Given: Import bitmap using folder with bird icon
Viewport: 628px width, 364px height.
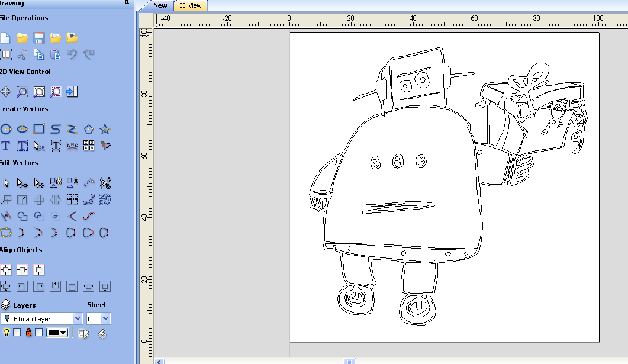Looking at the screenshot, I should tap(72, 38).
